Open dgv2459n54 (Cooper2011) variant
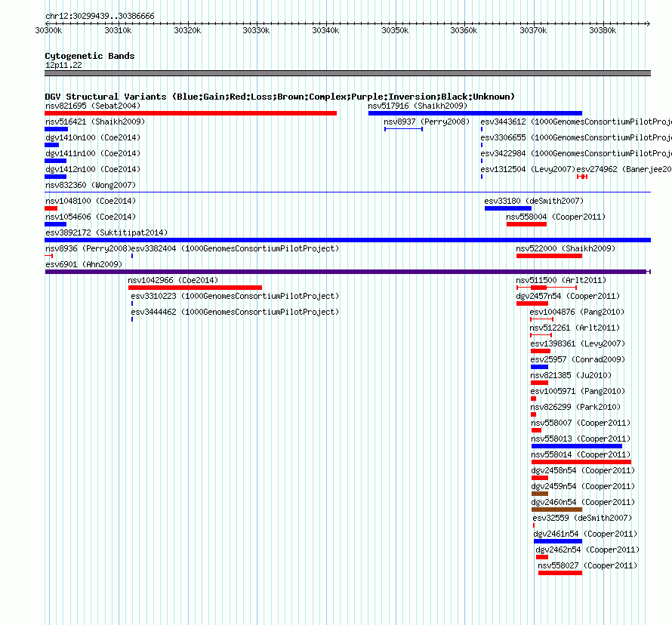 [x=583, y=486]
